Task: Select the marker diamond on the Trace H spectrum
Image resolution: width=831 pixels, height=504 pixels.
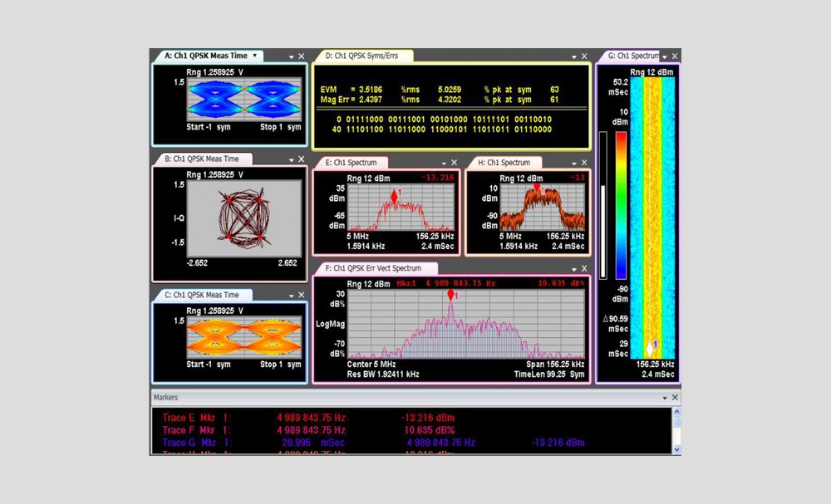Action: click(537, 188)
